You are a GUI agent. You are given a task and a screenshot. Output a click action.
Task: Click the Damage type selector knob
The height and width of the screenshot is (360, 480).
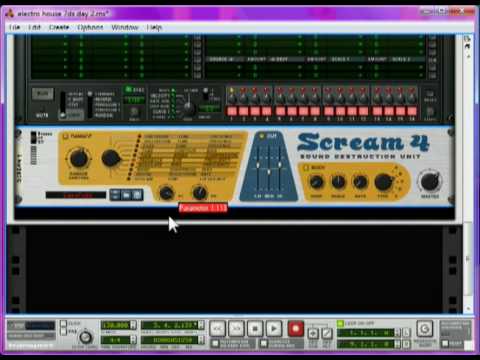(111, 159)
